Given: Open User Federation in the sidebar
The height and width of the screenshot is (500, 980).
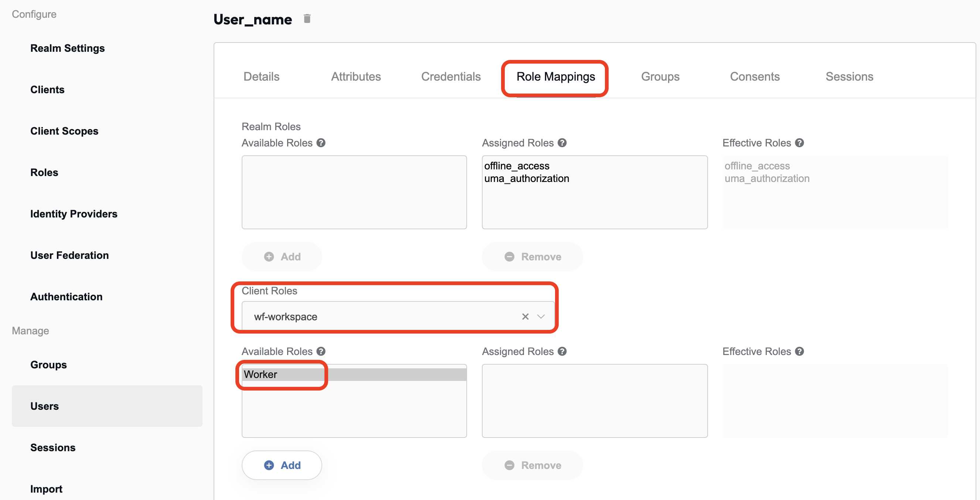Looking at the screenshot, I should [69, 255].
